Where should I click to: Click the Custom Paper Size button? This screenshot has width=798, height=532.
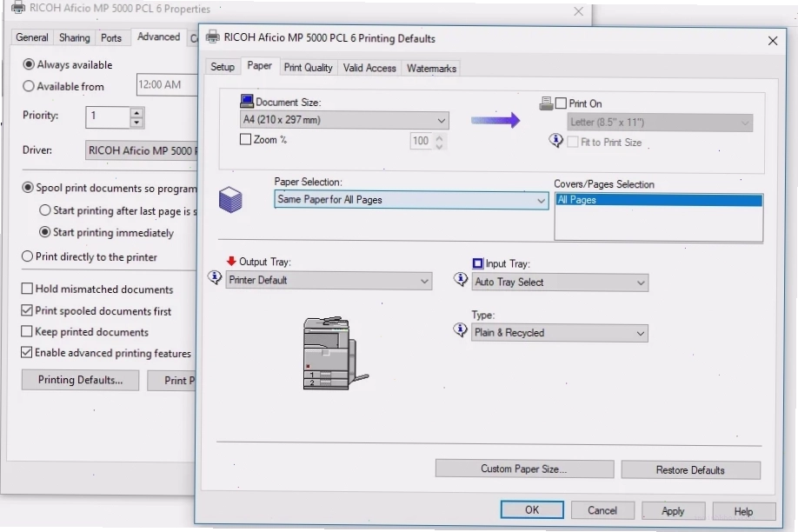tap(524, 469)
